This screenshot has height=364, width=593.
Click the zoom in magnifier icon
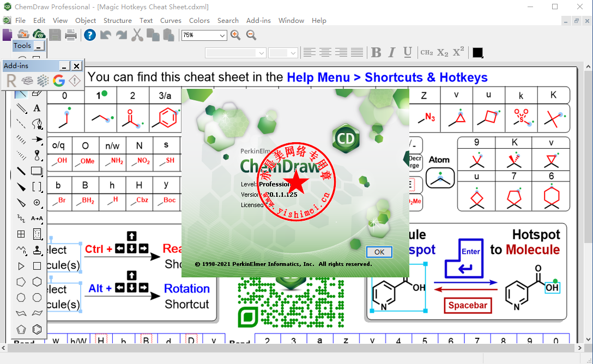coord(235,35)
